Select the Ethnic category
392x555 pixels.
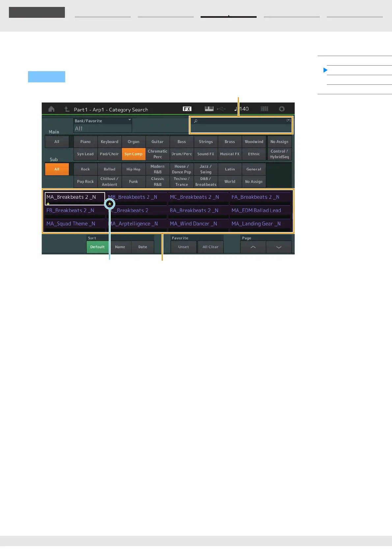point(254,154)
